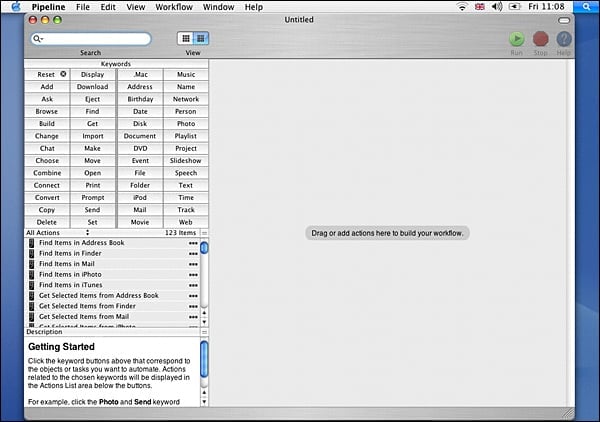Viewport: 600px width, 422px height.
Task: Click the Convert keyword button
Action: pyautogui.click(x=47, y=197)
